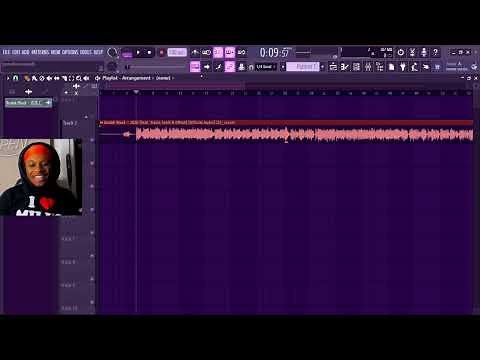Open the Playlist view icon
The width and height of the screenshot is (480, 360).
tap(333, 67)
